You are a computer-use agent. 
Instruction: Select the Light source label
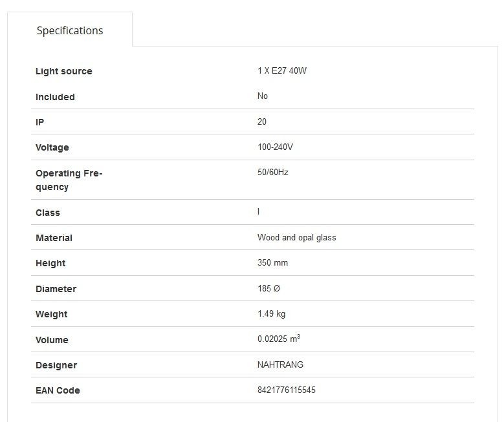[x=64, y=71]
